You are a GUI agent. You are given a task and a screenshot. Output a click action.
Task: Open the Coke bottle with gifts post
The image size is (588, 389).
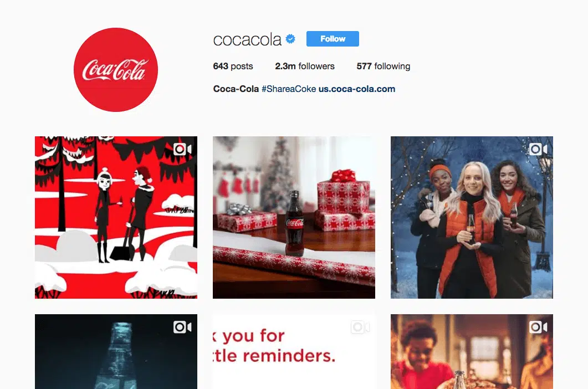(x=294, y=218)
